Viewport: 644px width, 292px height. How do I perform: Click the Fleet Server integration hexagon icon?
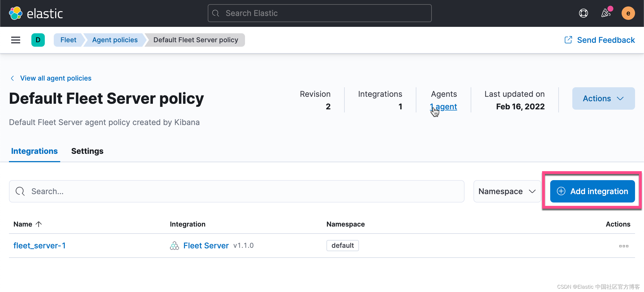tap(174, 246)
